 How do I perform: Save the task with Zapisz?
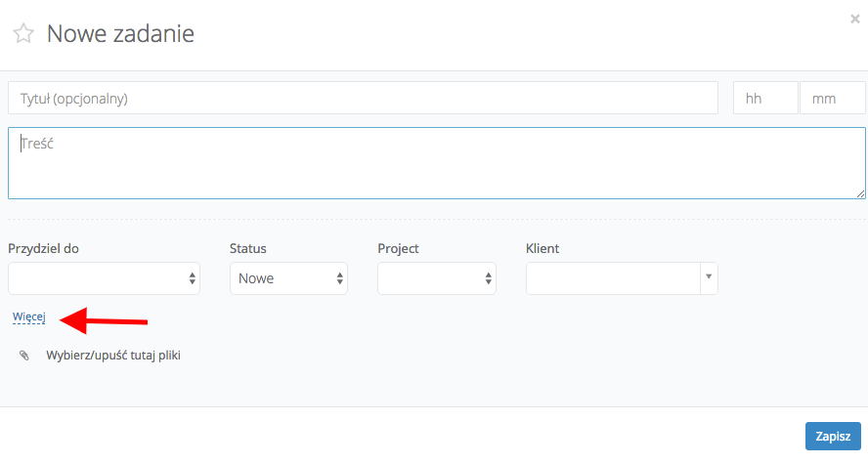click(x=832, y=436)
